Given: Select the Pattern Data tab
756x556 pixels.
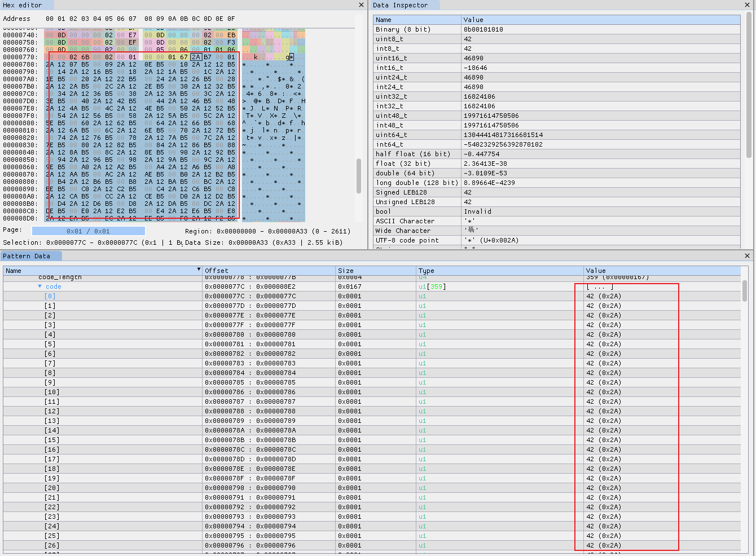Looking at the screenshot, I should pos(31,255).
